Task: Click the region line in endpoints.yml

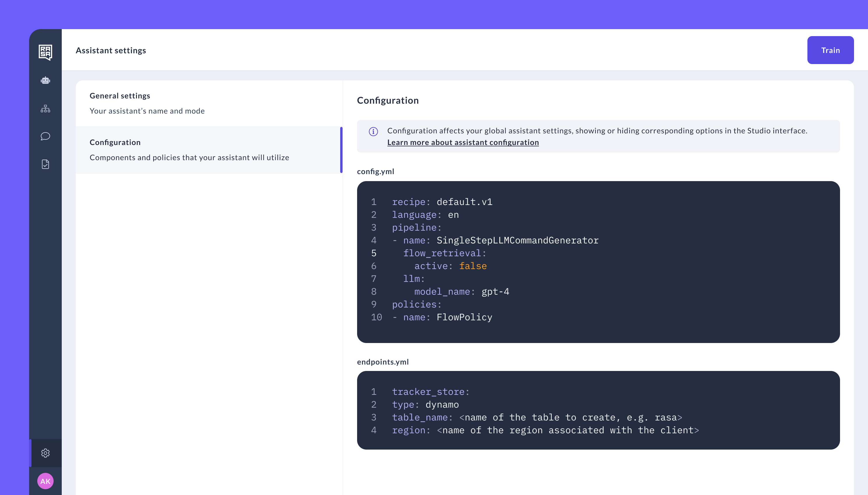Action: coord(545,430)
